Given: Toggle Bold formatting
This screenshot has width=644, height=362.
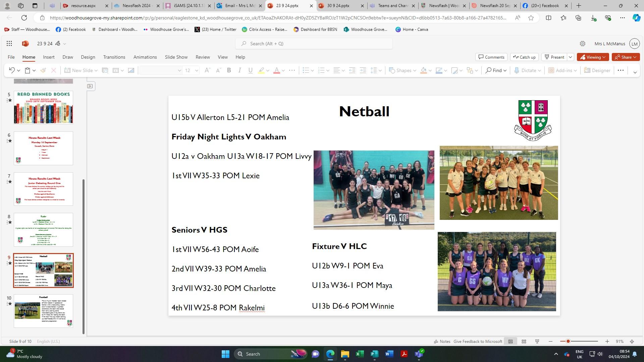Looking at the screenshot, I should click(229, 70).
